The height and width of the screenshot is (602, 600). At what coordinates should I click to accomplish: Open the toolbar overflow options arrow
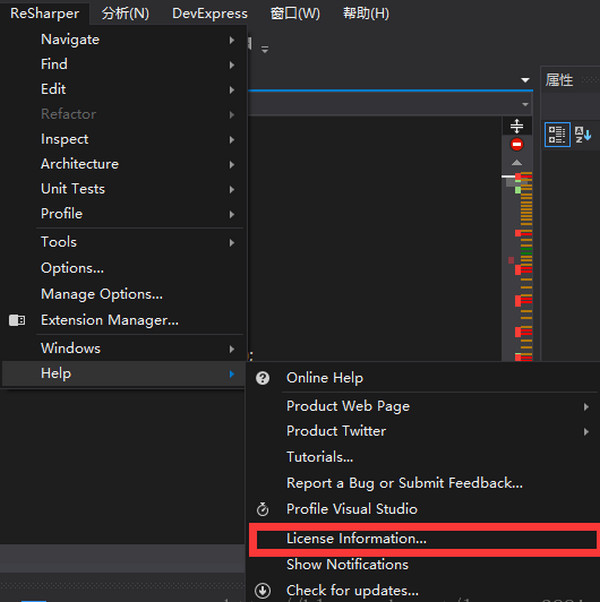(264, 49)
